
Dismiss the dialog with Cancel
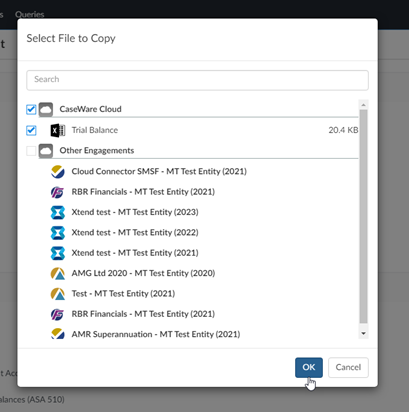click(348, 367)
